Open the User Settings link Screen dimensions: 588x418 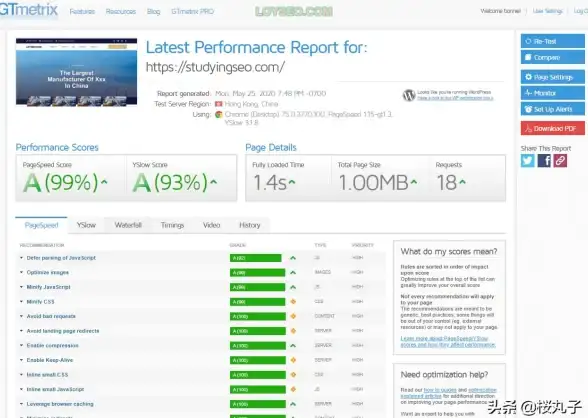[x=548, y=11]
